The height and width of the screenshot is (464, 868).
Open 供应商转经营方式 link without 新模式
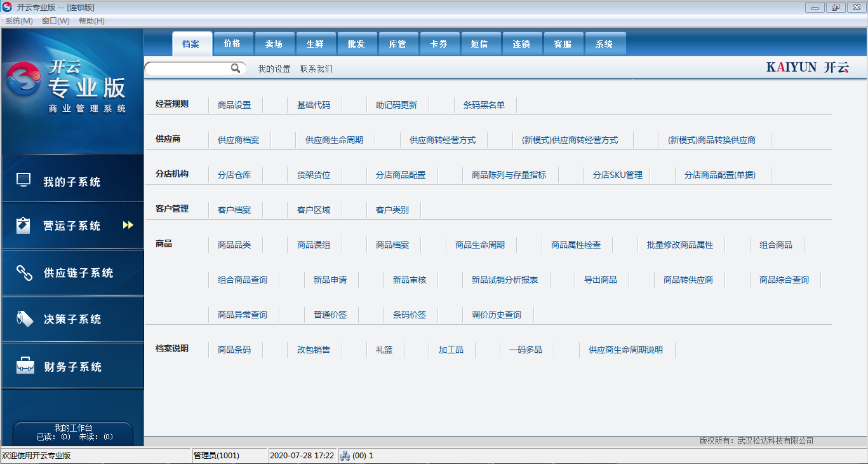tap(443, 140)
